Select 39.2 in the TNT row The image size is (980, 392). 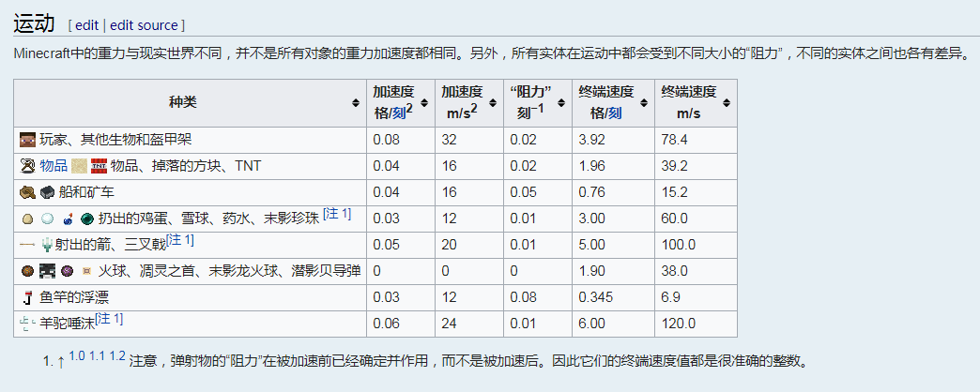tap(696, 166)
